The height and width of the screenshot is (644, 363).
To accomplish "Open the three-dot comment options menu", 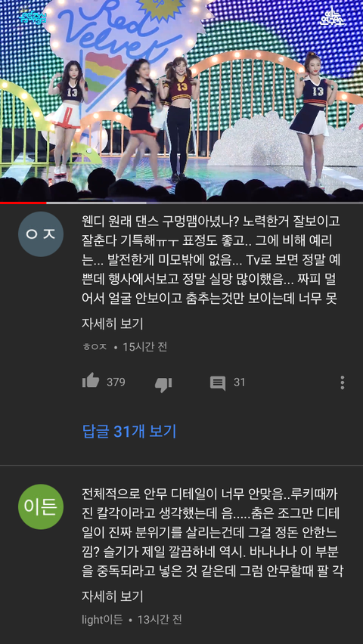I will coord(342,382).
